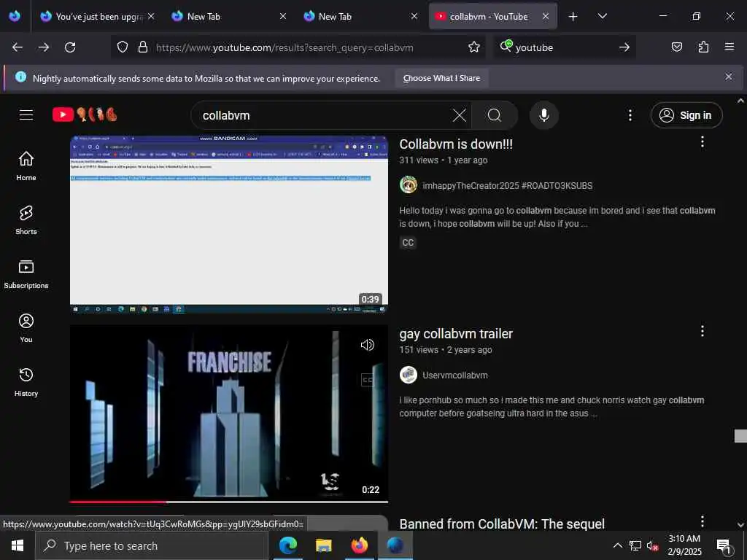Launch Microsoft Edge from taskbar
Screen dimensions: 747x560
(287, 545)
